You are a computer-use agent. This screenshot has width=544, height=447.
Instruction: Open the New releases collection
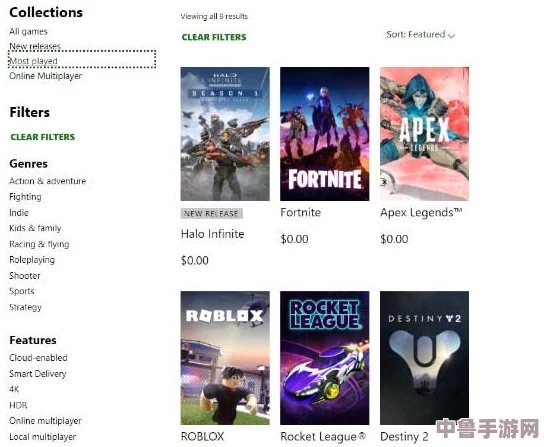pos(35,46)
